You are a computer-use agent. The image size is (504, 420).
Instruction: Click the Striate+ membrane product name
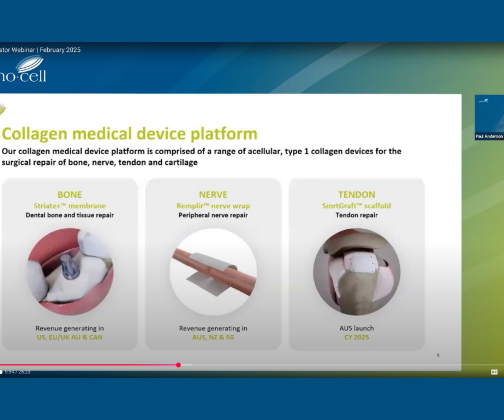(x=70, y=206)
